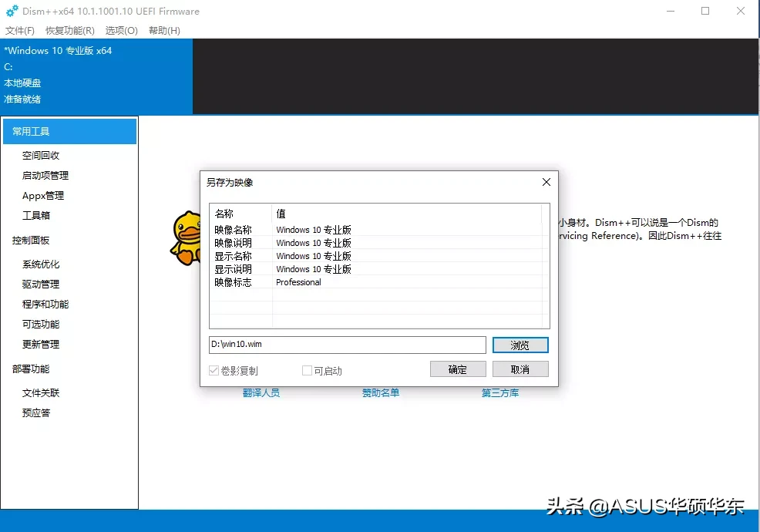The width and height of the screenshot is (760, 532).
Task: Click the 浏览 button to choose a path
Action: [x=520, y=345]
